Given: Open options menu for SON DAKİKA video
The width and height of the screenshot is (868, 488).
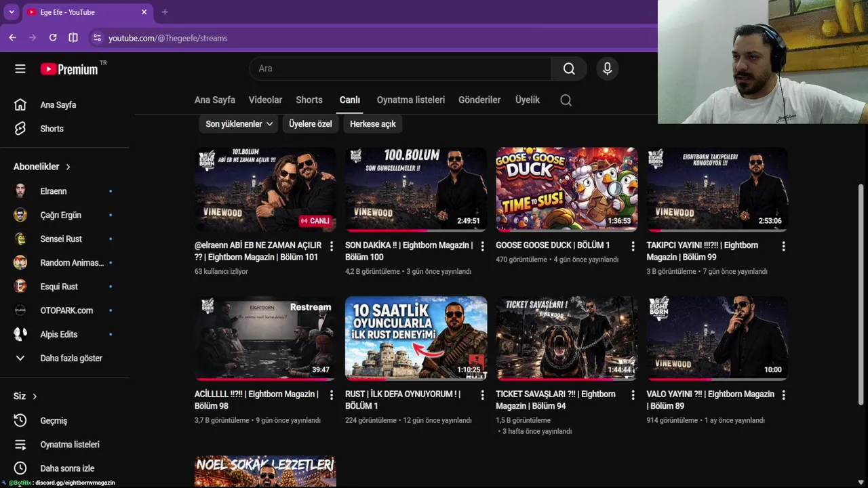Looking at the screenshot, I should tap(482, 246).
